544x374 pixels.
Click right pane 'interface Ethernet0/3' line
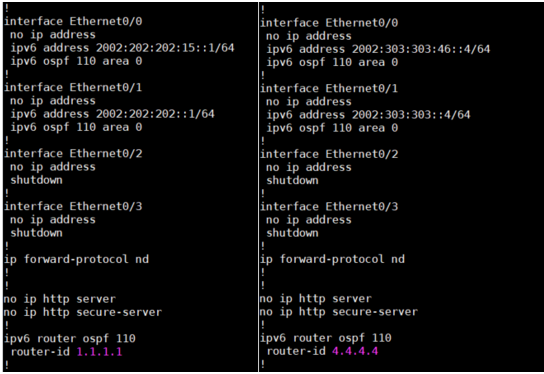[x=329, y=206]
